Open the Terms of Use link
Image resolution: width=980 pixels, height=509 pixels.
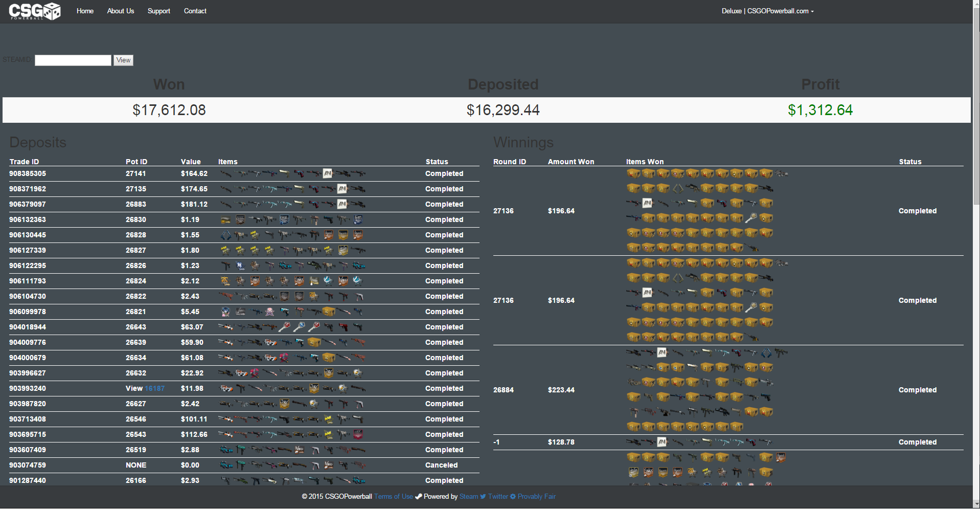[393, 497]
